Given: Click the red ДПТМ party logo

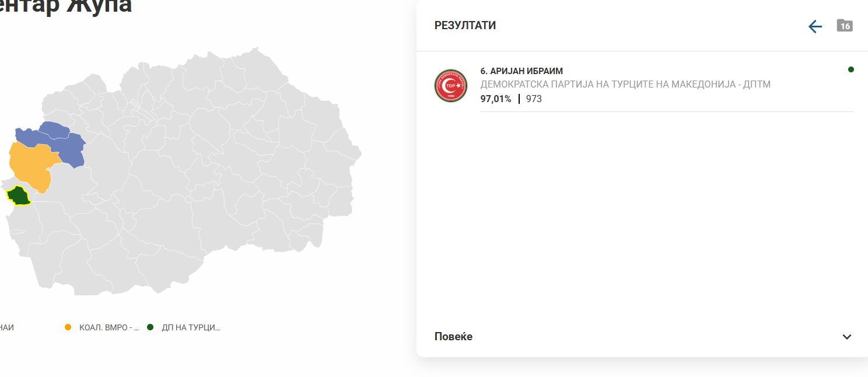Looking at the screenshot, I should coord(451,86).
